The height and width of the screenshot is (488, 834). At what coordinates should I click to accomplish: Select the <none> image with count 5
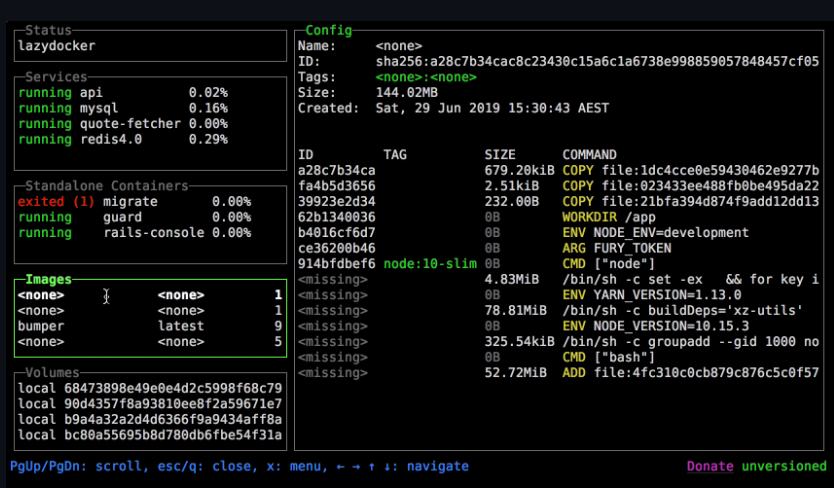(x=150, y=342)
